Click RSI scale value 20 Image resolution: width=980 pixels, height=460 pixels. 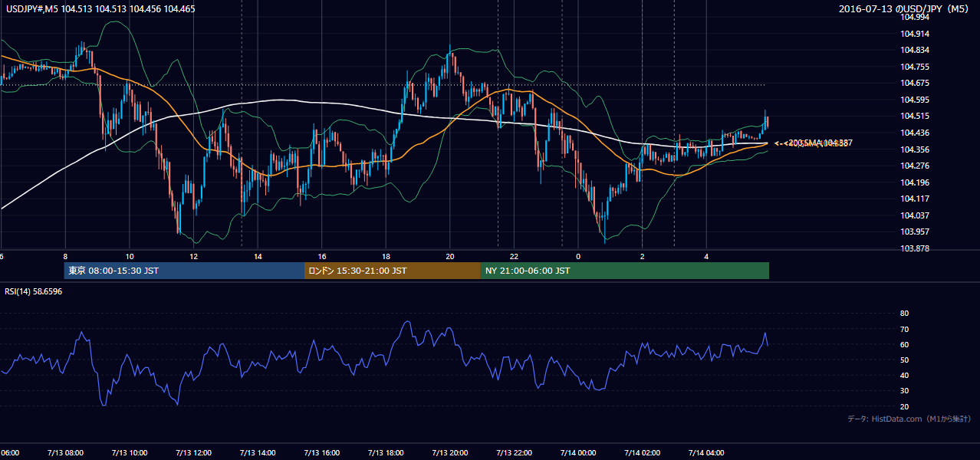pyautogui.click(x=904, y=407)
